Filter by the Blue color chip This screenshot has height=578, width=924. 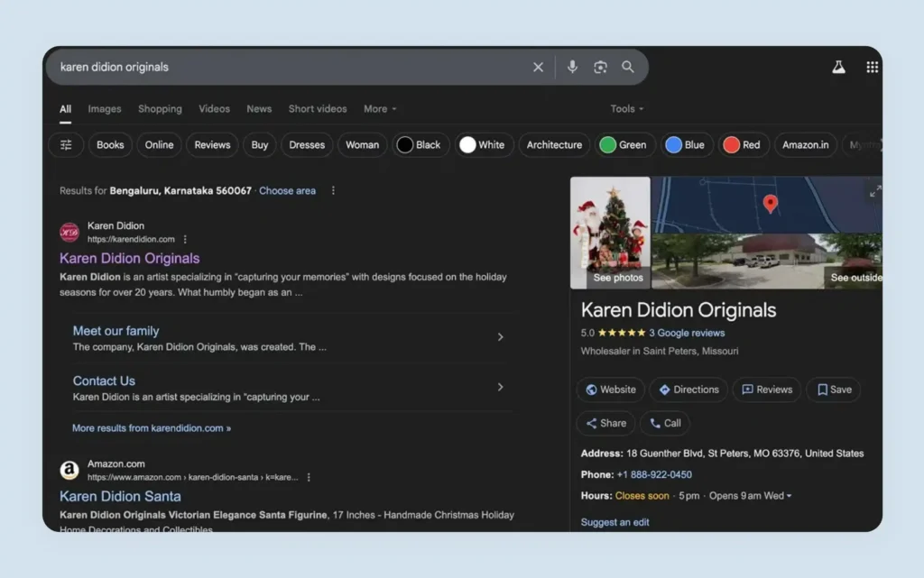pyautogui.click(x=687, y=145)
